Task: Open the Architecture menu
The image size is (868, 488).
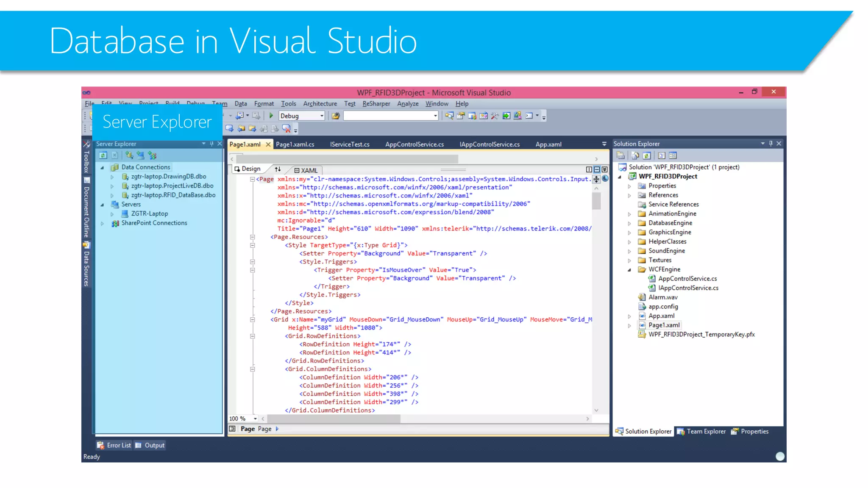Action: click(x=320, y=104)
